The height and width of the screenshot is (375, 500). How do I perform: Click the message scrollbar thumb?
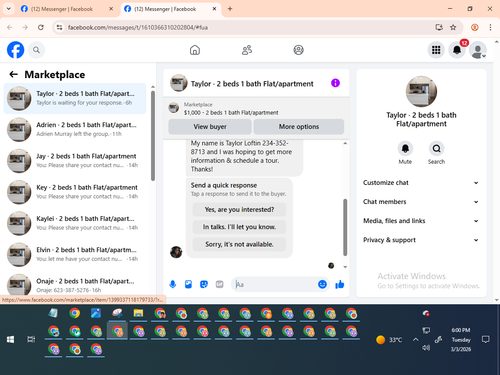(x=345, y=227)
